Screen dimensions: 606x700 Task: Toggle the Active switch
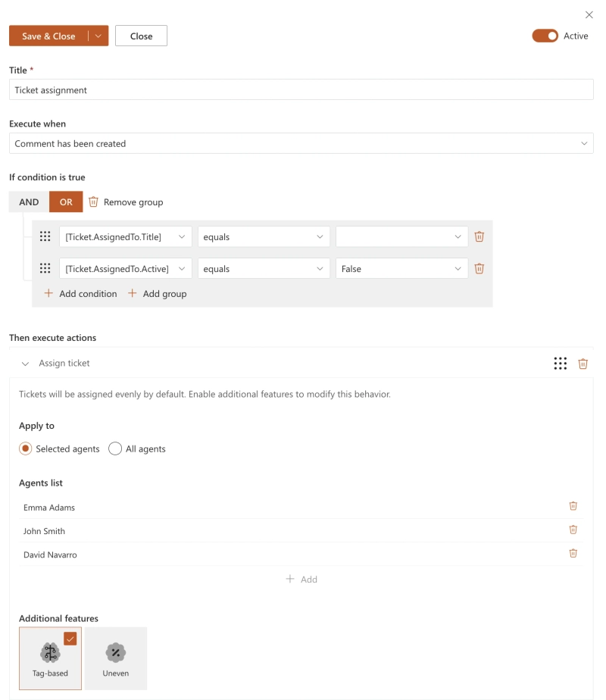(545, 36)
